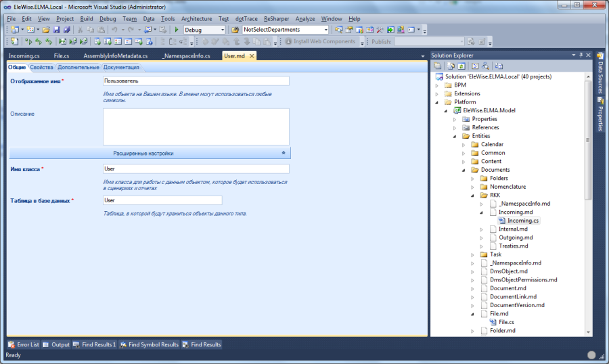This screenshot has width=609, height=364.
Task: Expand the Task folder node
Action: pos(472,255)
